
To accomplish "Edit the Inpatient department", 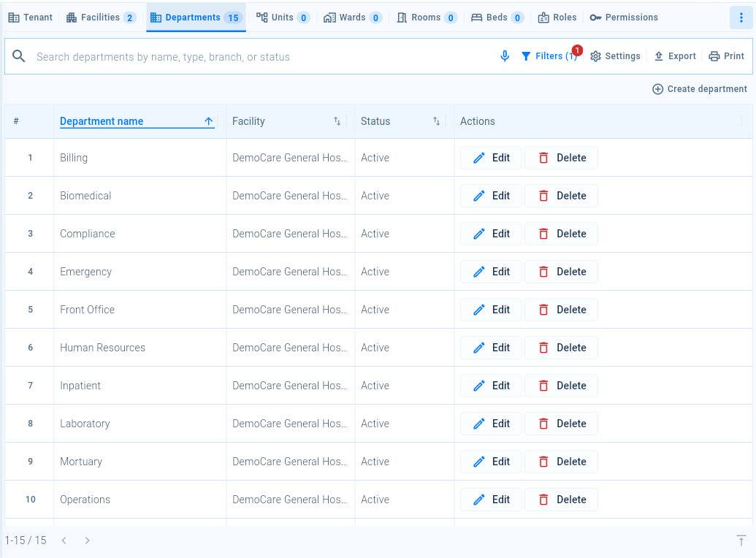I will 491,386.
